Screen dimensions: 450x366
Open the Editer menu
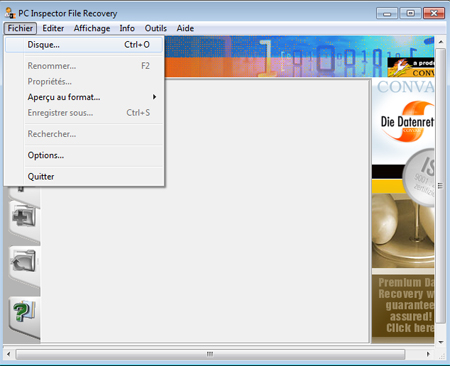tap(53, 28)
